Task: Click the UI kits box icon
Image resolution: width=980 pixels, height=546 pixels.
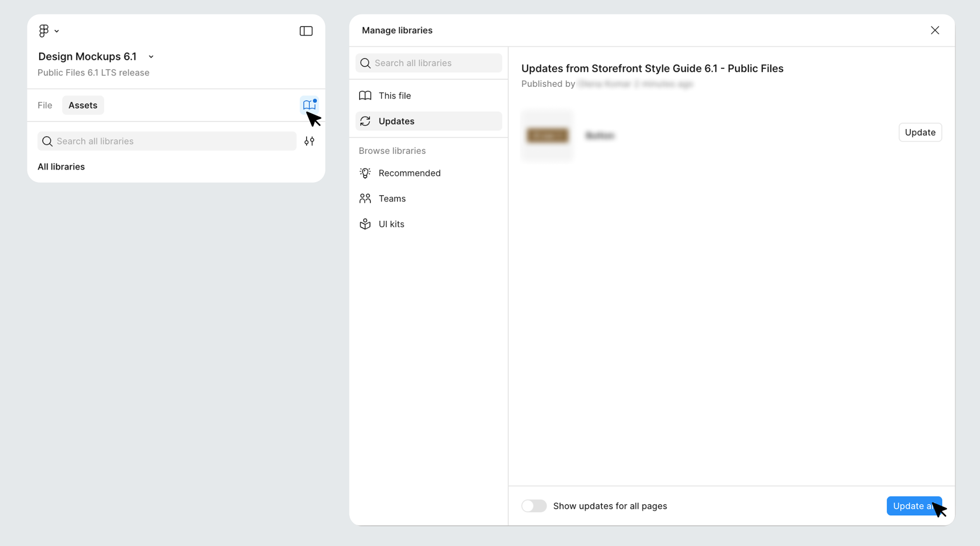Action: click(365, 224)
